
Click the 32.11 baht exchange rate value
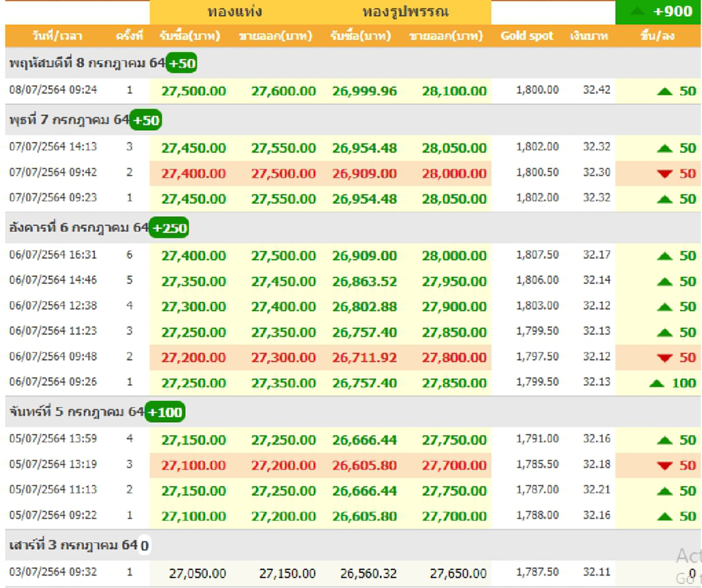[596, 572]
